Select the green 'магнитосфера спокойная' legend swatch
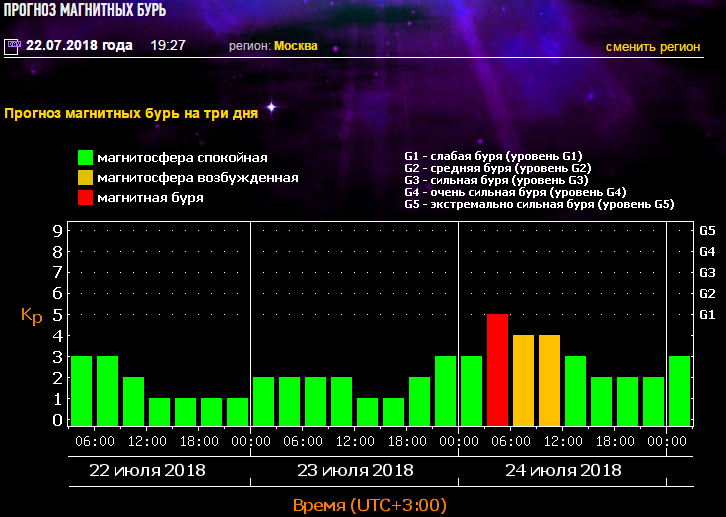Viewport: 726px width, 517px height. [86, 158]
